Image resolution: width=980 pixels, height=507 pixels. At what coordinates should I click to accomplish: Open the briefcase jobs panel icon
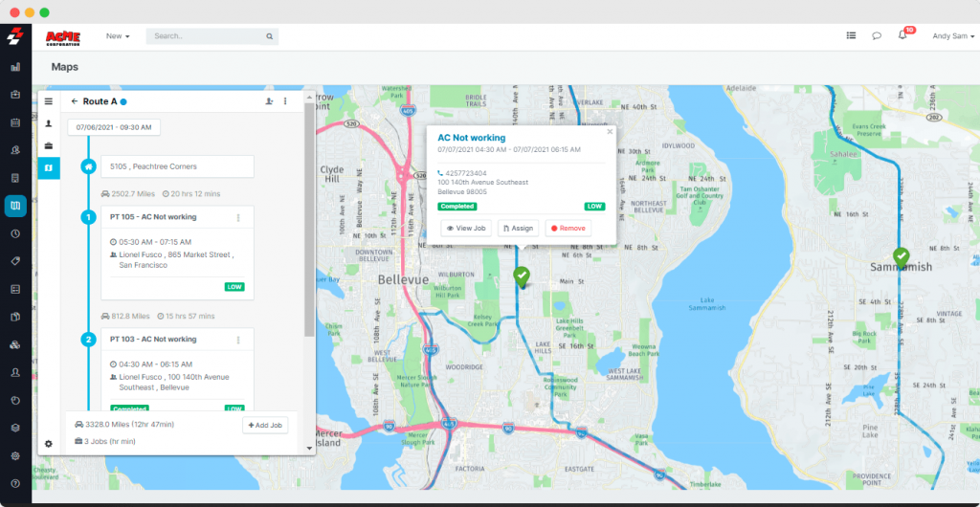49,145
